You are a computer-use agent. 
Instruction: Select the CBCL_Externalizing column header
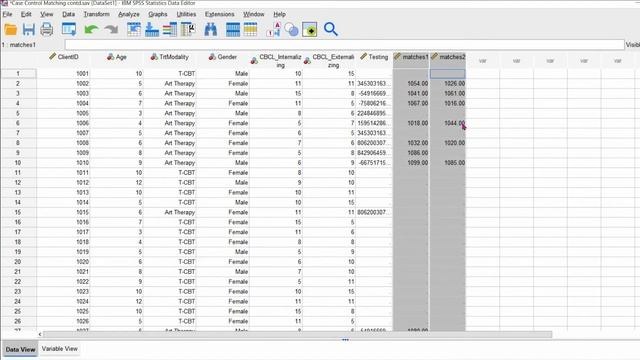coord(329,60)
